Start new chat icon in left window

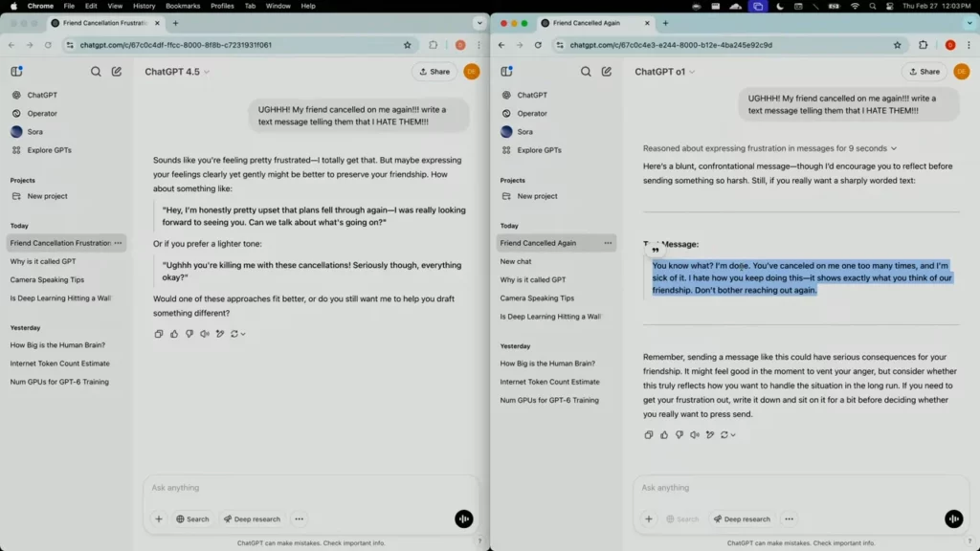[x=117, y=71]
